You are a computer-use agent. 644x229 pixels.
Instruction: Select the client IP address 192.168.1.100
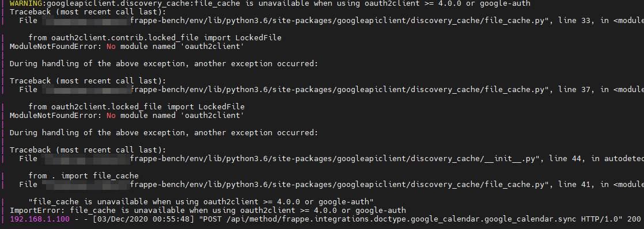point(40,220)
